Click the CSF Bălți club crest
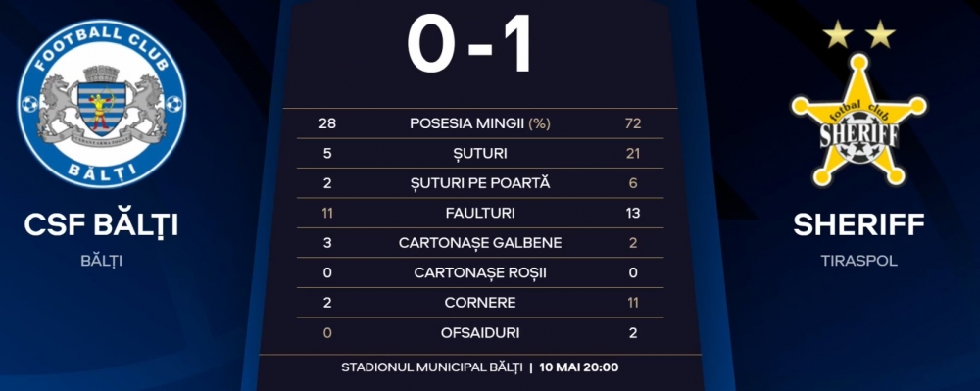The image size is (980, 391). tap(101, 104)
